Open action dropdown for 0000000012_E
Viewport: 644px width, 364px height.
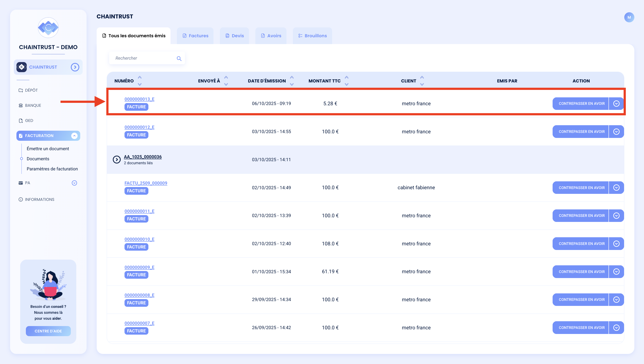pos(616,132)
